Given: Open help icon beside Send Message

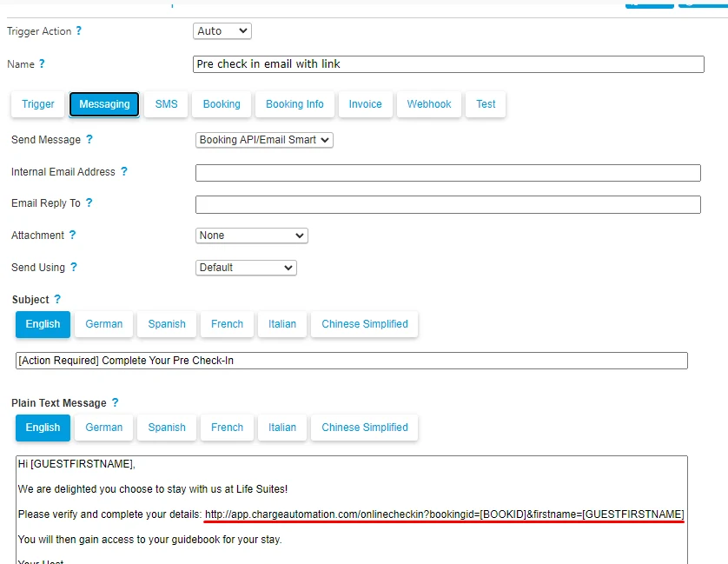Looking at the screenshot, I should pos(89,139).
